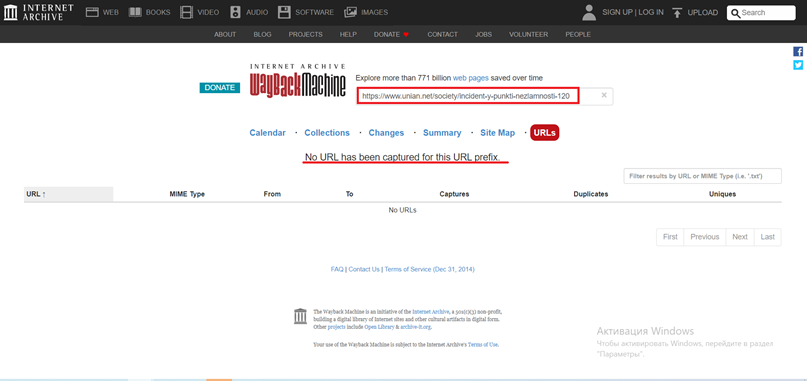Viewport: 807px width, 381px height.
Task: Click the Upload arrow icon
Action: pyautogui.click(x=677, y=12)
